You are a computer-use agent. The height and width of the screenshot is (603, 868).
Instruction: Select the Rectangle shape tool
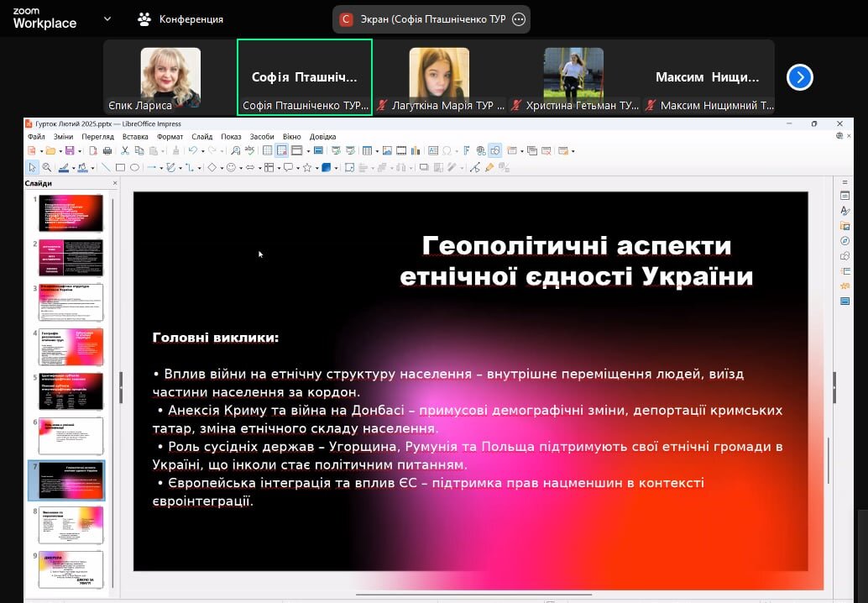[120, 167]
